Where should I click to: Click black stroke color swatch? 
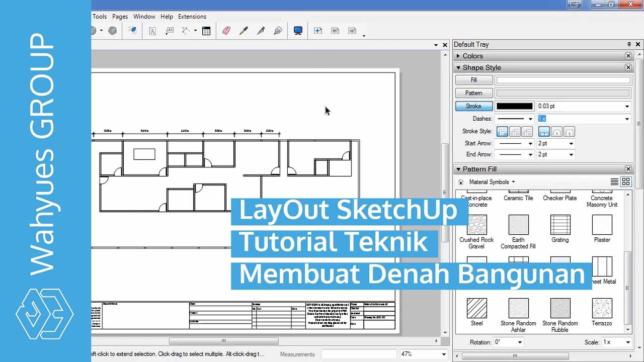(515, 106)
